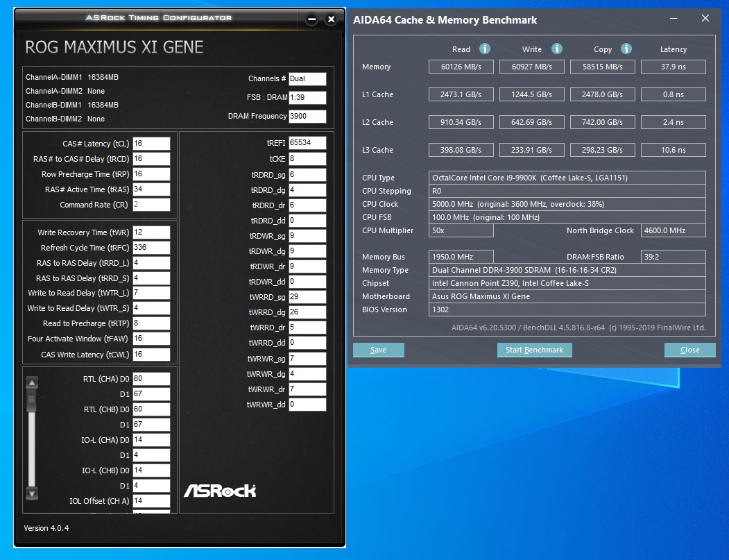Click the Row Precharge Time (tRP) field
The width and height of the screenshot is (729, 560).
coord(151,174)
